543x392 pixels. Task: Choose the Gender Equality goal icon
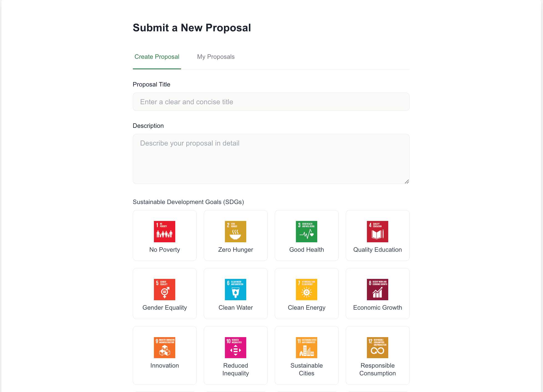tap(164, 289)
